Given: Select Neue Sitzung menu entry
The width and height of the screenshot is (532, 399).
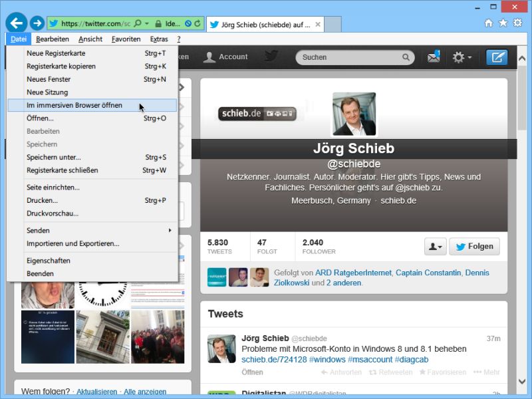Looking at the screenshot, I should pyautogui.click(x=92, y=92).
